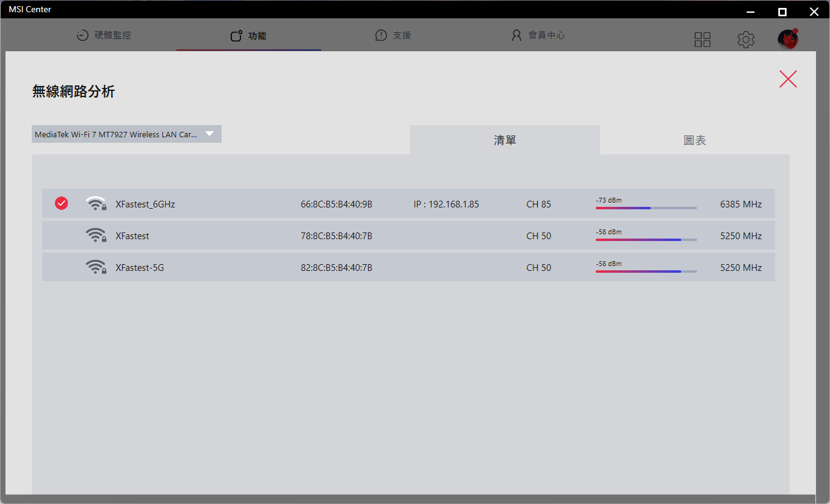The image size is (830, 504).
Task: Click the dropdown arrow of adapter selector
Action: click(209, 134)
